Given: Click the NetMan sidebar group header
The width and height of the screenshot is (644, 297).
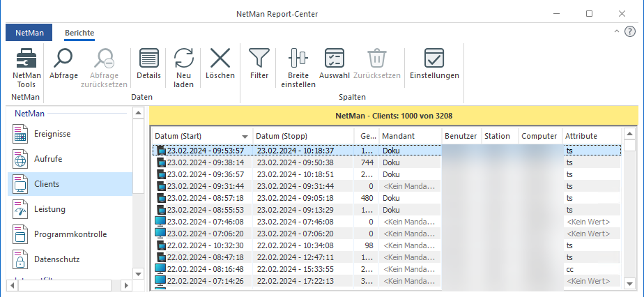Looking at the screenshot, I should click(29, 114).
